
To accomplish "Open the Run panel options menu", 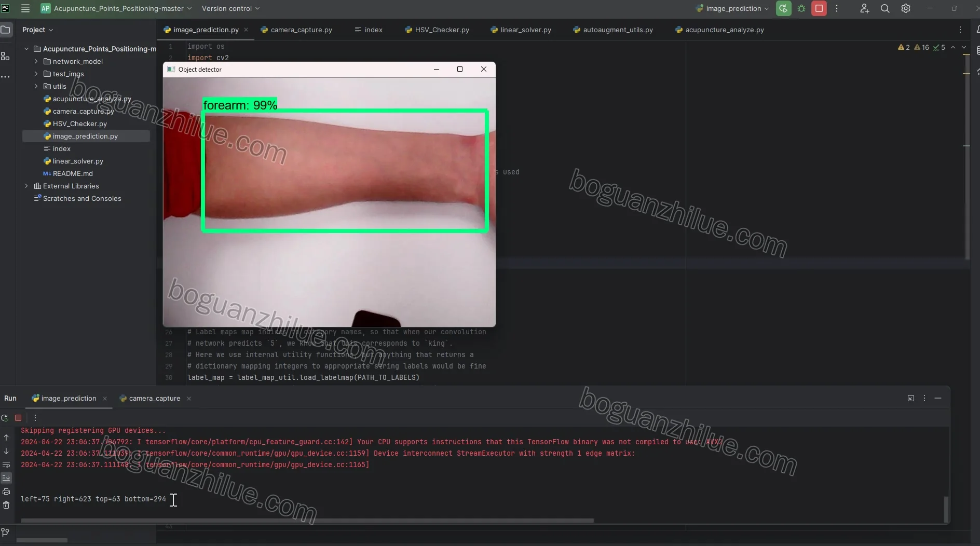I will click(924, 398).
